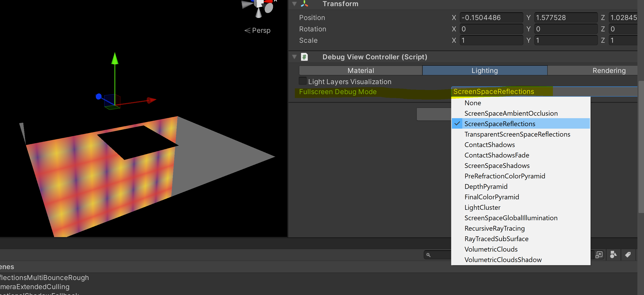The image size is (644, 295).
Task: Click the search by type filter icon
Action: tap(613, 255)
